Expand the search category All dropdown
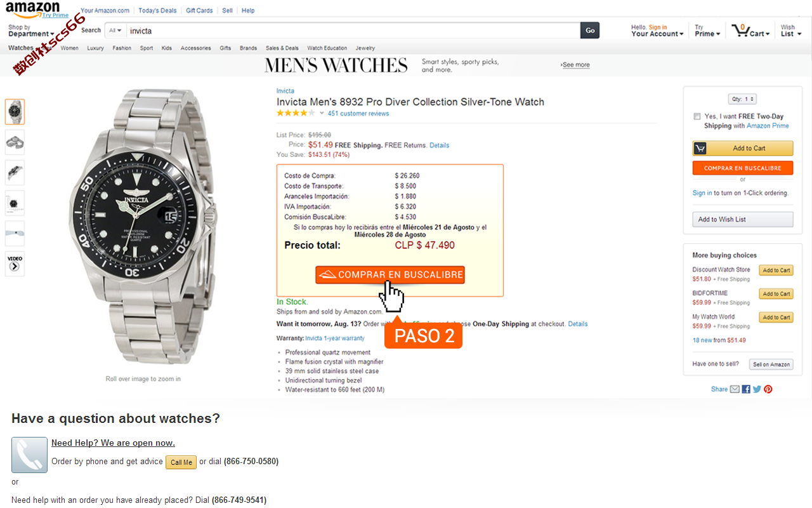 115,30
